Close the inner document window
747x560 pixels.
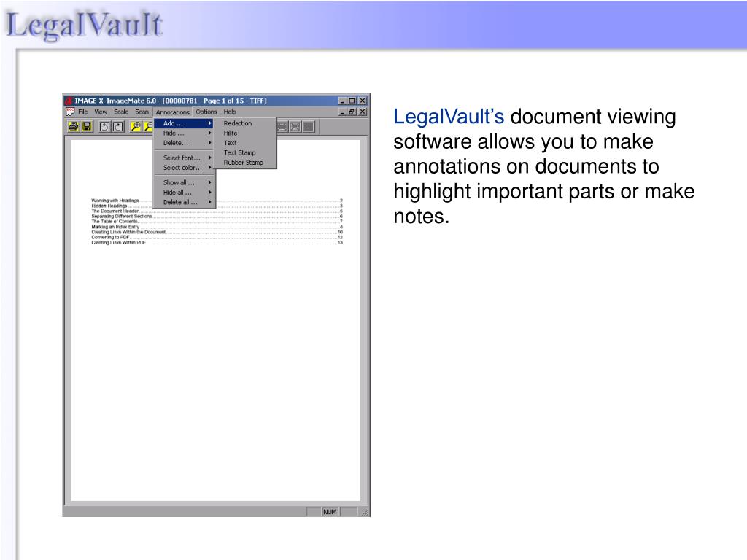362,112
